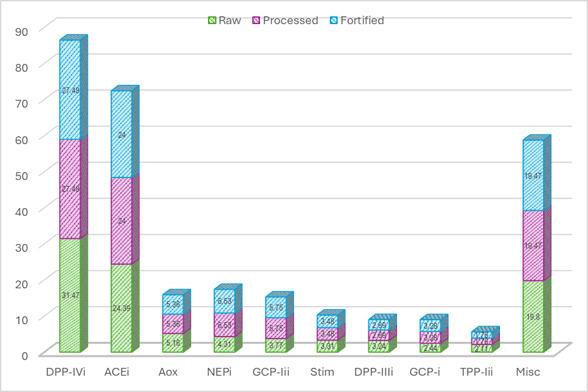This screenshot has width=588, height=392.
Task: Select the ACEi Raw segment 24.39
Action: tap(121, 308)
